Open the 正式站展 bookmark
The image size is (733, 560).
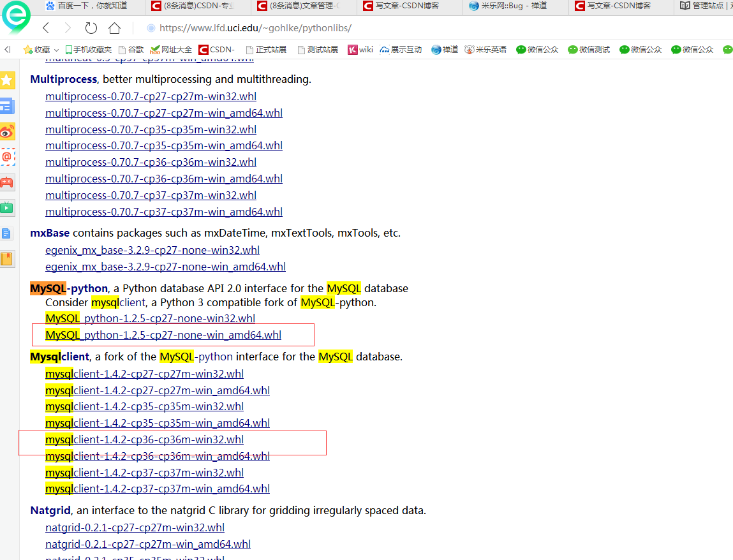(x=267, y=50)
